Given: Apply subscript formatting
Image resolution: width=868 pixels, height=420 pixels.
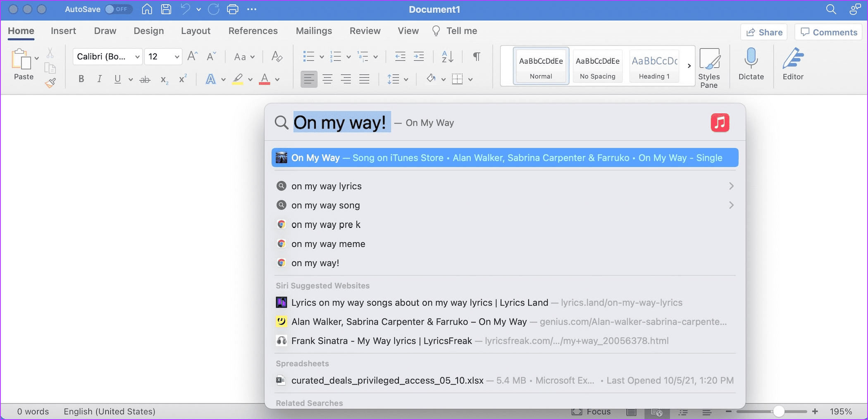Looking at the screenshot, I should pos(164,79).
